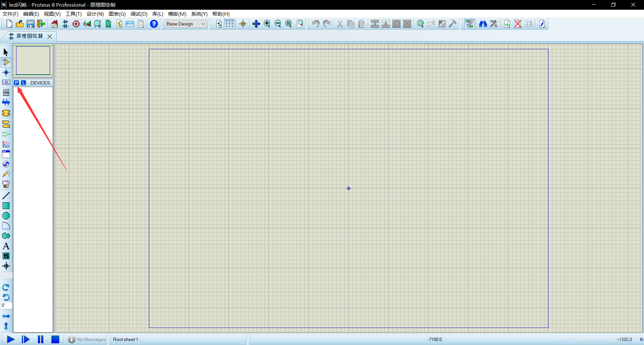Screen dimensions: 644x345
Task: Stop the simulation
Action: coord(55,339)
